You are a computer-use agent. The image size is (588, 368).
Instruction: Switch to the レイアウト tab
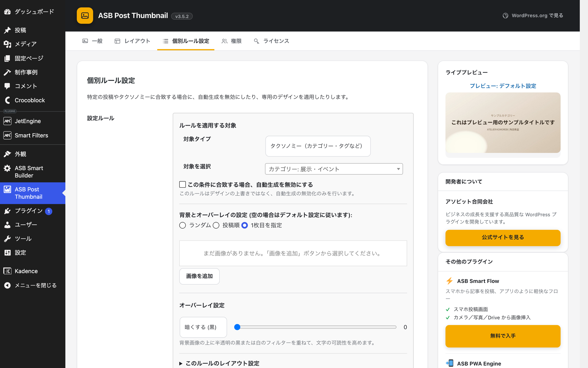coord(132,41)
